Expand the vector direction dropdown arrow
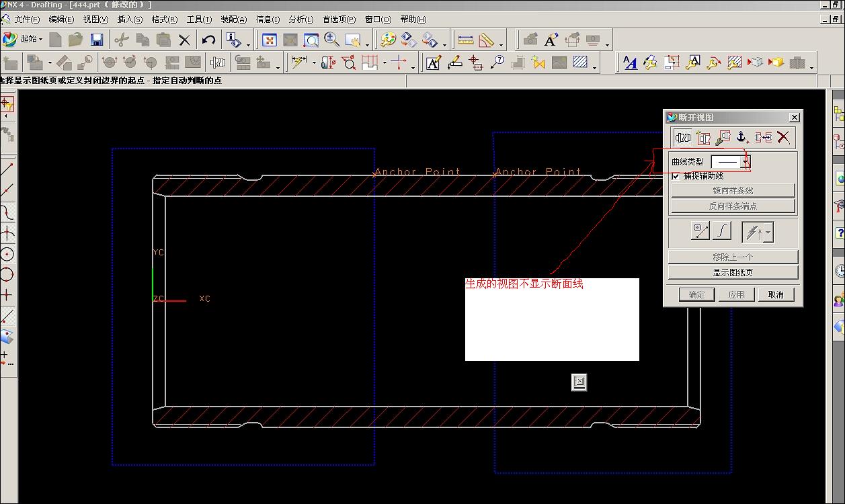845x504 pixels. click(768, 233)
